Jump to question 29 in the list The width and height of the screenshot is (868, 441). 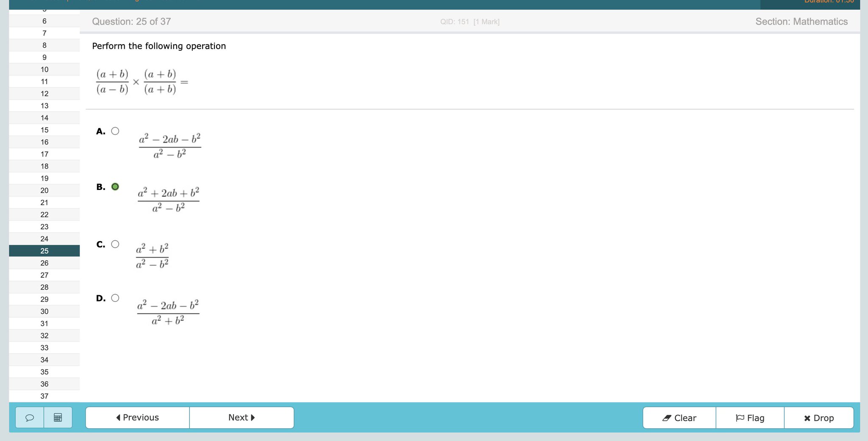click(45, 299)
